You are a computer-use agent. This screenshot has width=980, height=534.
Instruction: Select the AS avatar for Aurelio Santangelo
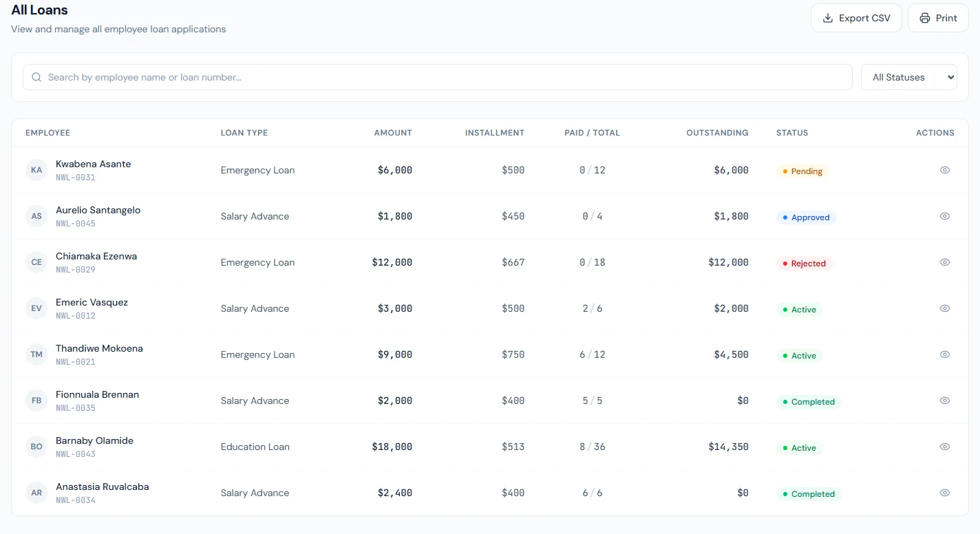click(x=36, y=216)
